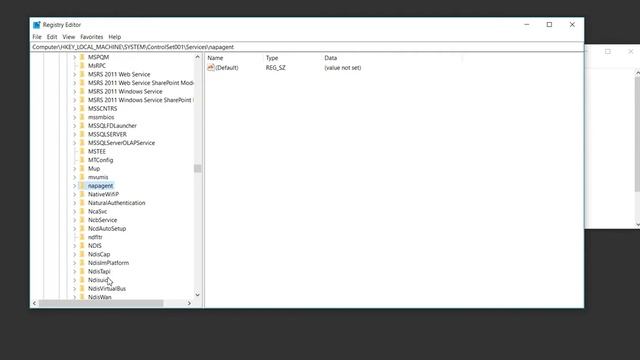
Task: Click the MSSQLServerOLAPService folder icon
Action: pos(82,143)
